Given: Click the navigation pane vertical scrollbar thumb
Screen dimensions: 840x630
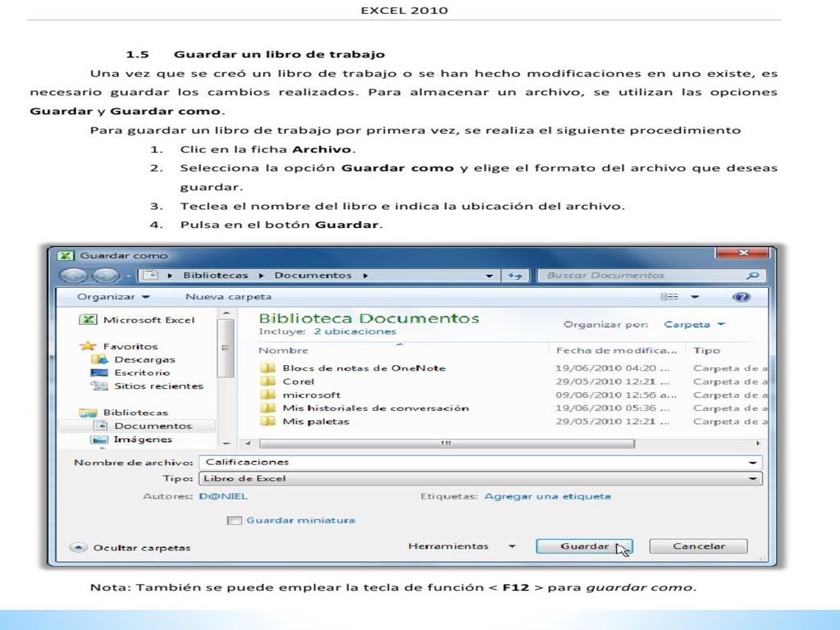Looking at the screenshot, I should coord(226,348).
